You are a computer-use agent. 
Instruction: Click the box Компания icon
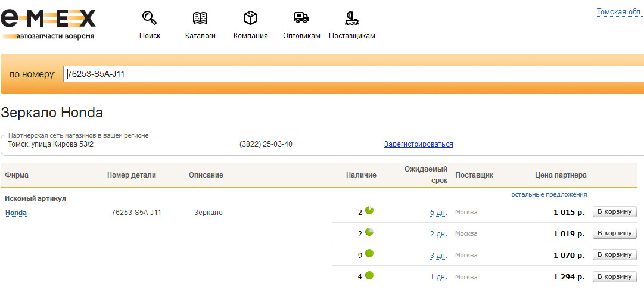251,18
